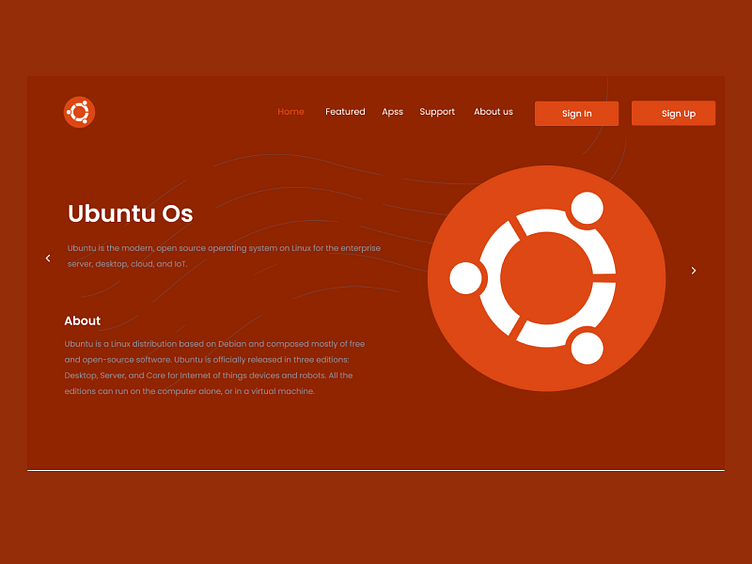Click the Sign Up button
This screenshot has height=564, width=752.
[673, 113]
